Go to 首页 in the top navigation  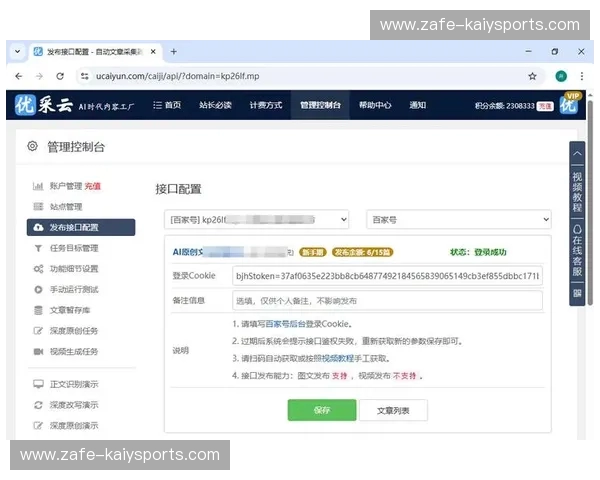click(x=167, y=105)
